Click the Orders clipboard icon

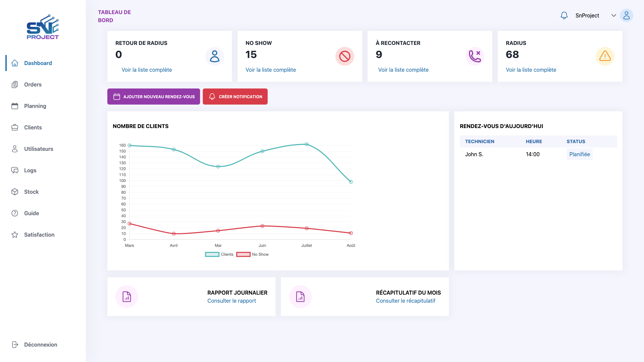coord(15,84)
